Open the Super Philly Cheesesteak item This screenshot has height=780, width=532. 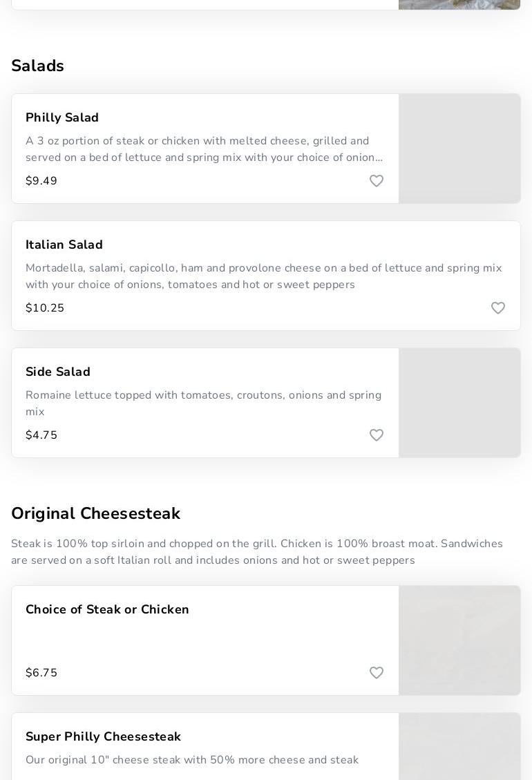[x=103, y=736]
